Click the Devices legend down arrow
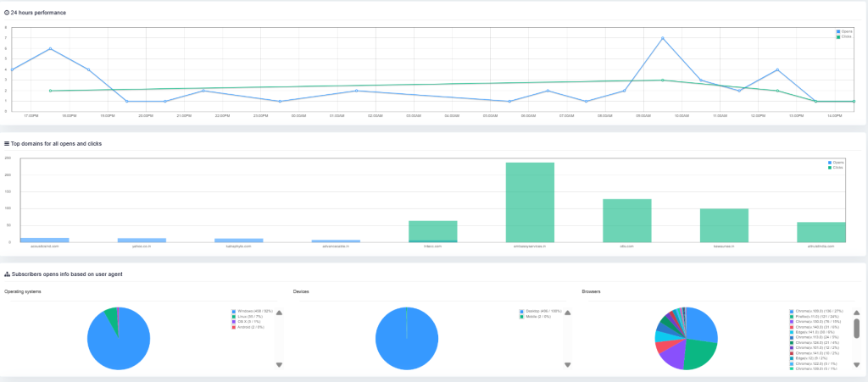The image size is (868, 382). pos(568,364)
